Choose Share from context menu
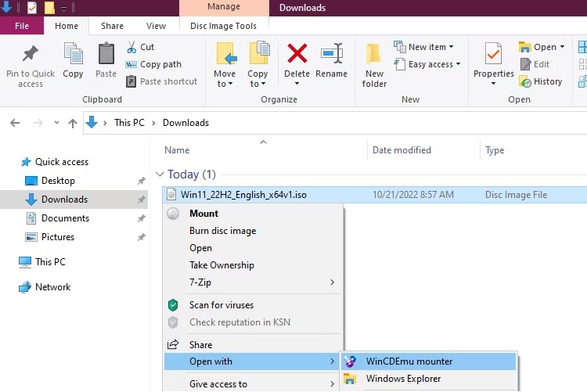 tap(253, 345)
